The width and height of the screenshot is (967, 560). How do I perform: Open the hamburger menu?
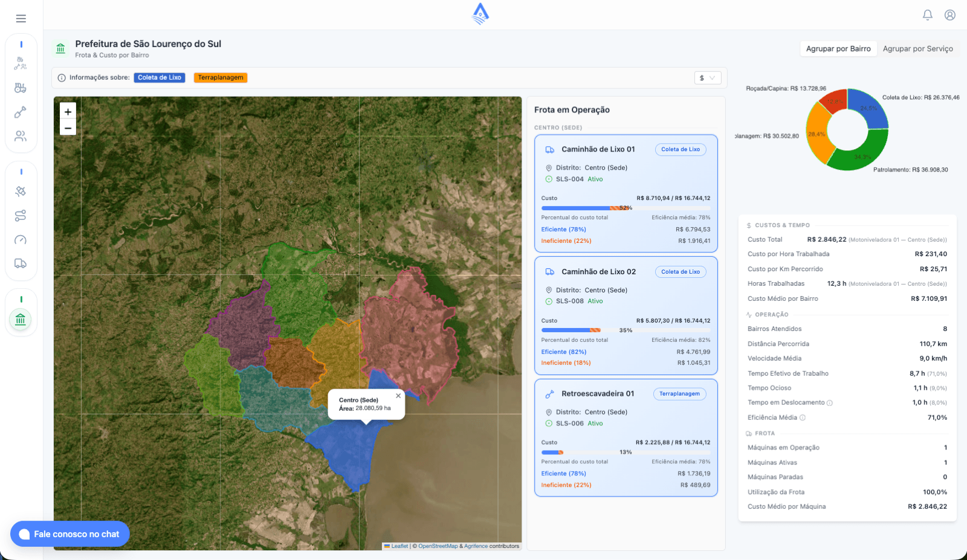pyautogui.click(x=21, y=19)
